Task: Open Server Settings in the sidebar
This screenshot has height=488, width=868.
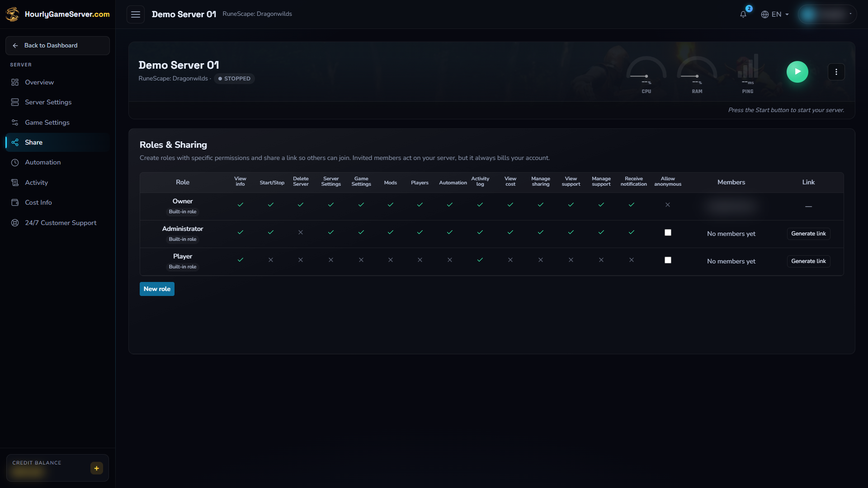Action: 57,102
